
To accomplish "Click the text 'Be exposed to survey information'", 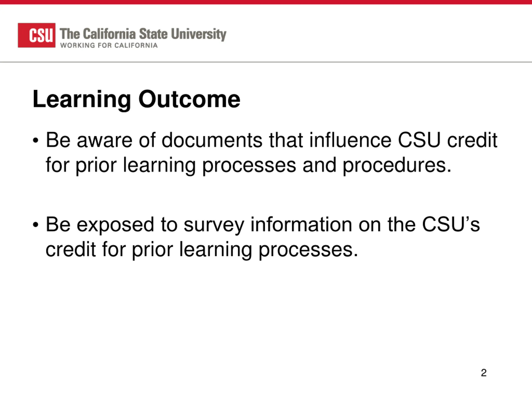I will (x=199, y=225).
